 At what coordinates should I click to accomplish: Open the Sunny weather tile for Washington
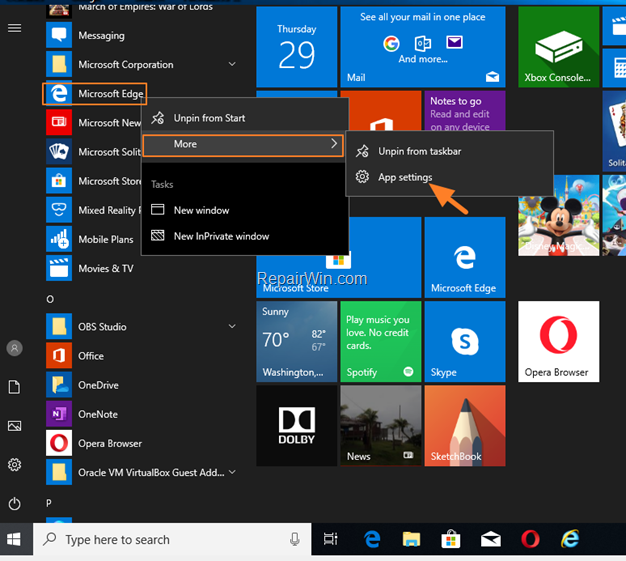coord(297,342)
